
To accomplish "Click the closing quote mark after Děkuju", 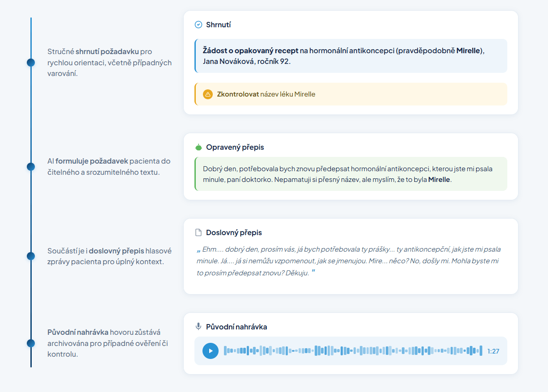I will pos(313,272).
